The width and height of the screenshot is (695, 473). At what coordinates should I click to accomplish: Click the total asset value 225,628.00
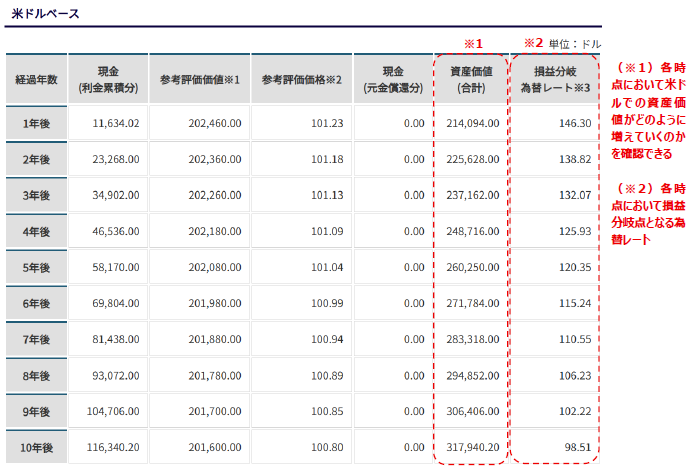tap(473, 159)
